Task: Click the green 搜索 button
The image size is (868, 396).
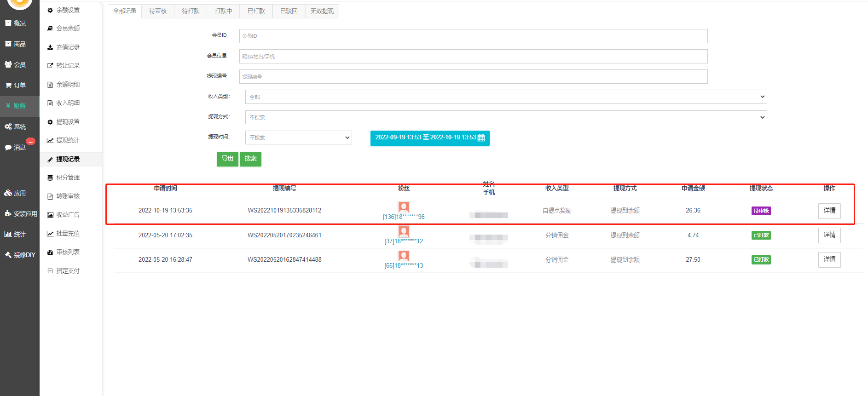Action: coord(250,159)
